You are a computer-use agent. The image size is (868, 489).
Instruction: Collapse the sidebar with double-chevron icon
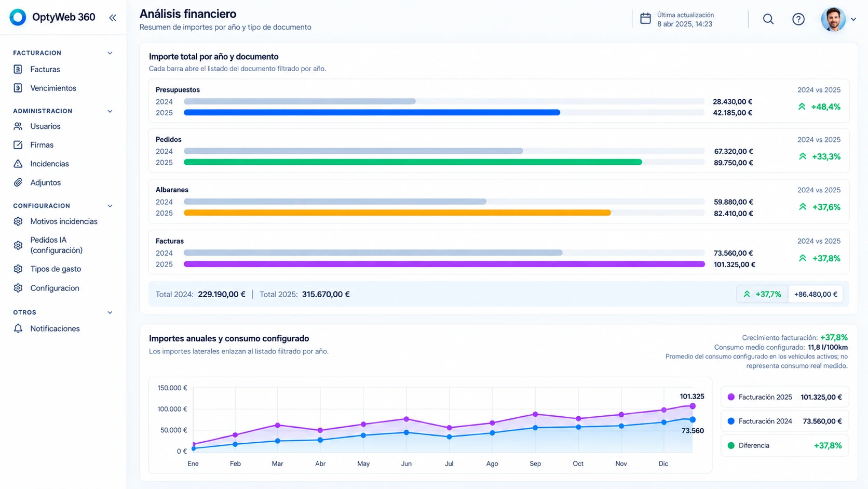pos(113,18)
